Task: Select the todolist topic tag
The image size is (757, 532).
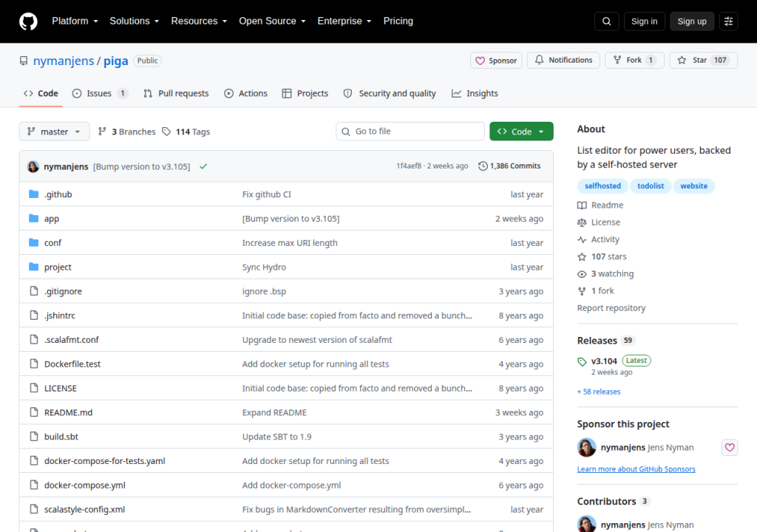Action: coord(651,186)
